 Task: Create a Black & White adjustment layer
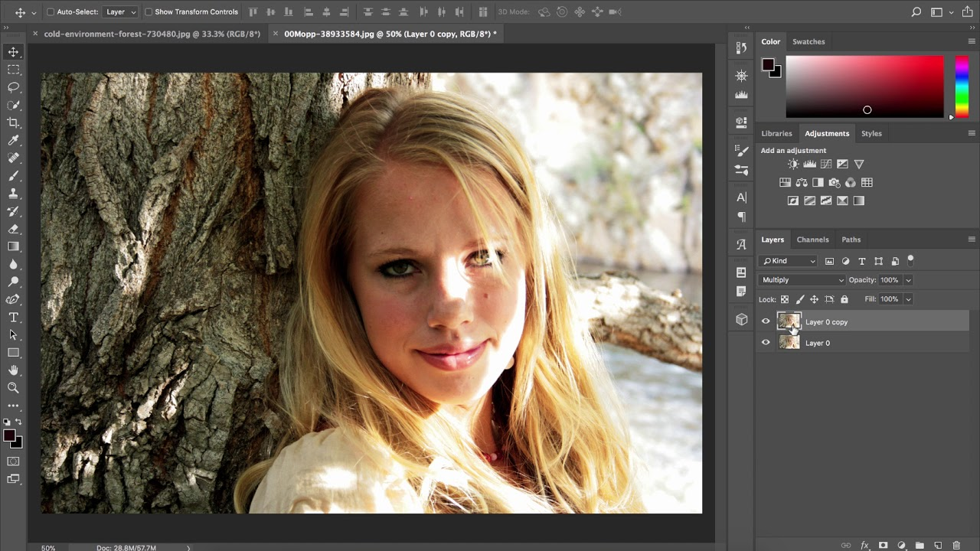pos(818,182)
